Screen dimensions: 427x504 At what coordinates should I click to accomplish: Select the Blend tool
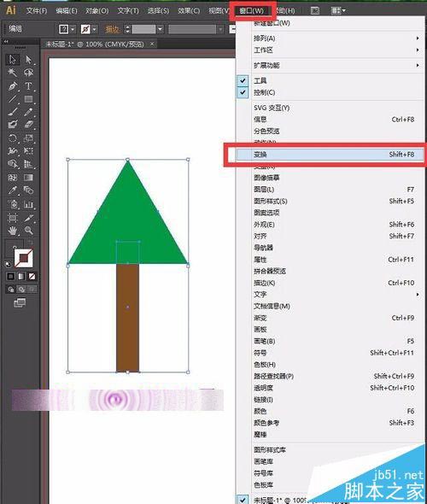[x=28, y=190]
